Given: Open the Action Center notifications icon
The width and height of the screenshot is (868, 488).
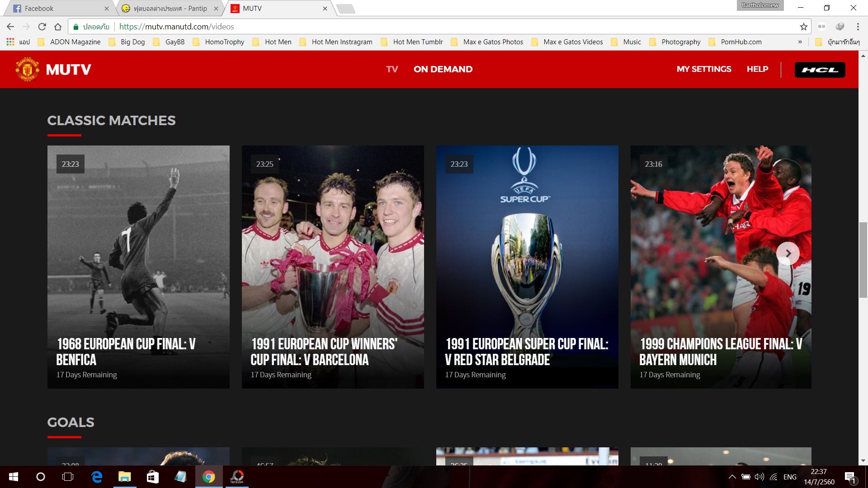Looking at the screenshot, I should coord(850,477).
